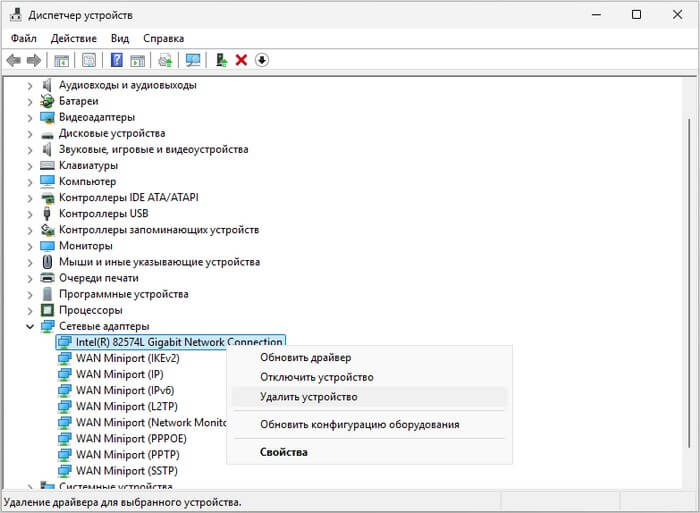Click the red X uninstall device toolbar icon
The image size is (700, 513).
pyautogui.click(x=241, y=60)
